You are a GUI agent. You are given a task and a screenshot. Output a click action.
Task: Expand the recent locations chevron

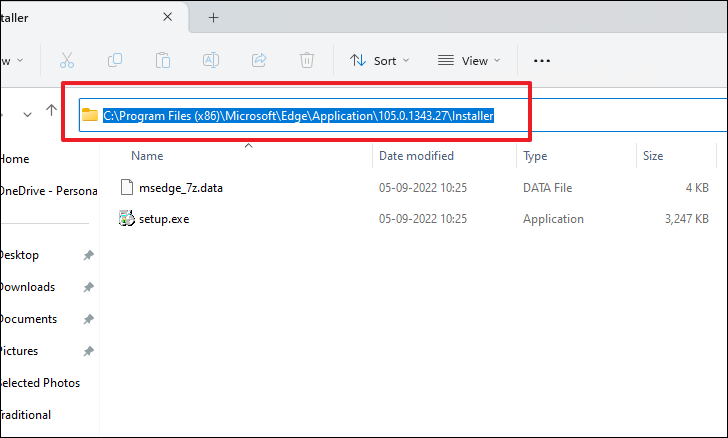(27, 114)
